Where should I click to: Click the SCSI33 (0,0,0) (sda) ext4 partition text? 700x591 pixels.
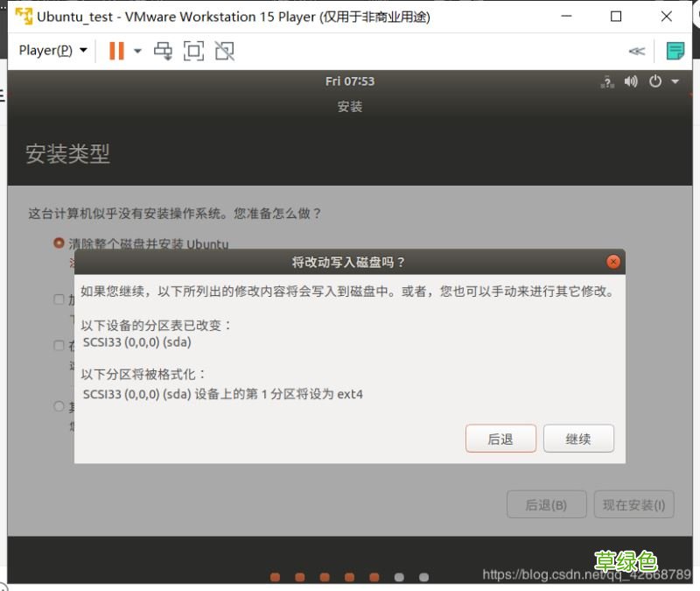pyautogui.click(x=223, y=394)
